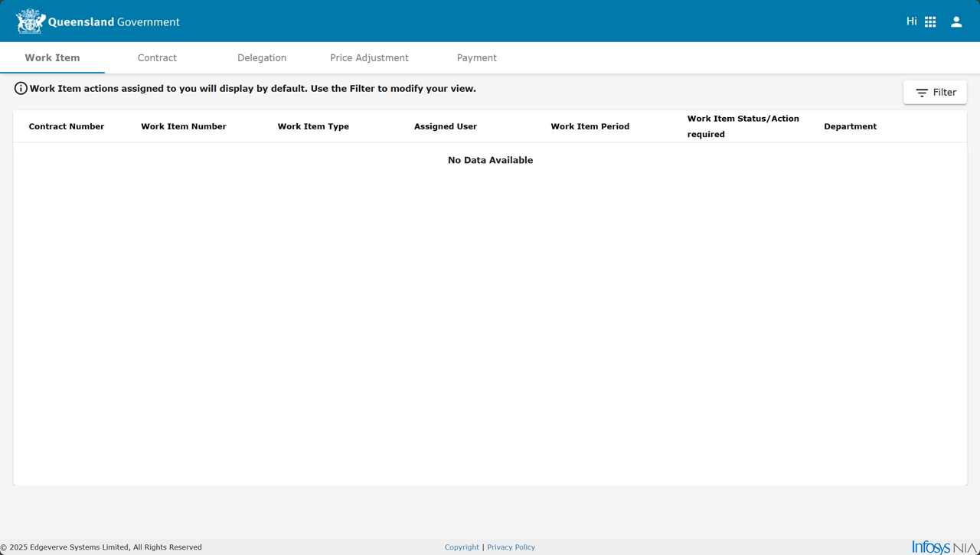Click the Assigned User column header
Screen dimensions: 980x555
click(446, 127)
